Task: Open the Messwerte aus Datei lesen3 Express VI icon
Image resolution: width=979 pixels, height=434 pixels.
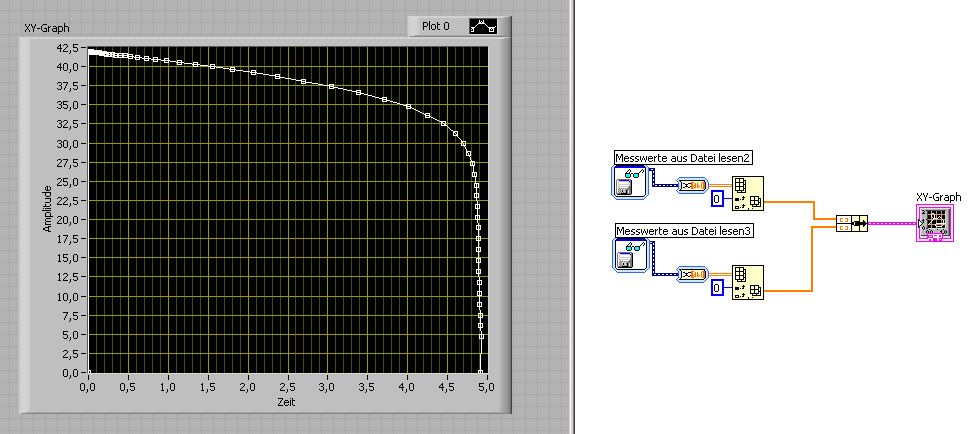Action: point(630,254)
